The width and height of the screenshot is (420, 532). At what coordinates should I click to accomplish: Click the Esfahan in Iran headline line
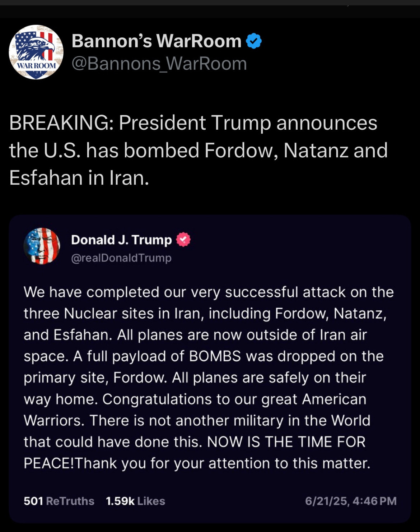79,178
